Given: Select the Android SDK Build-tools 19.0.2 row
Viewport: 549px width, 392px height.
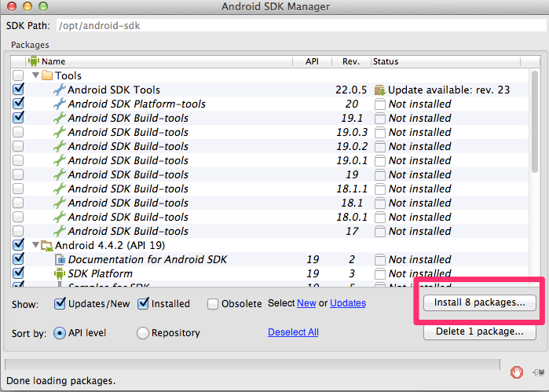Looking at the screenshot, I should click(269, 146).
